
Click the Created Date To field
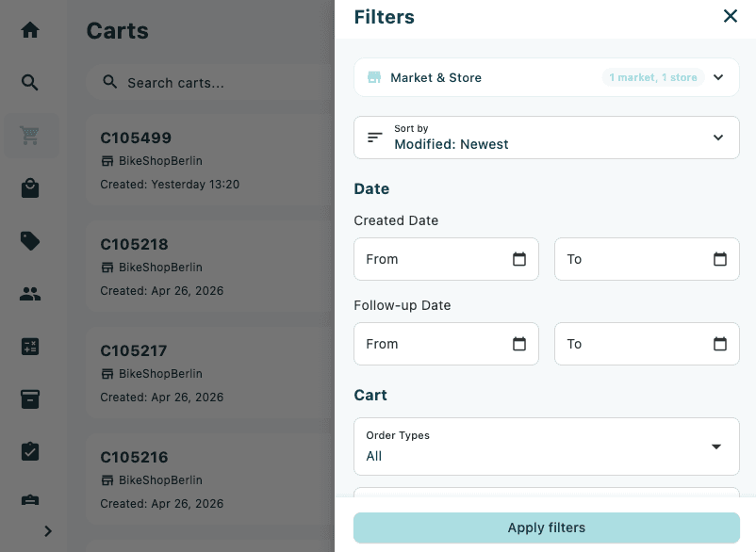pos(647,259)
